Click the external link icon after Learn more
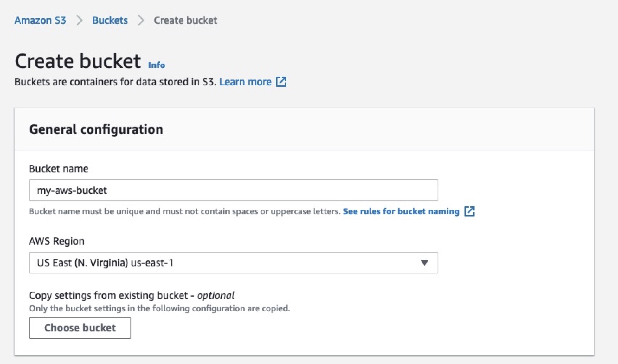This screenshot has height=364, width=618. click(x=281, y=81)
